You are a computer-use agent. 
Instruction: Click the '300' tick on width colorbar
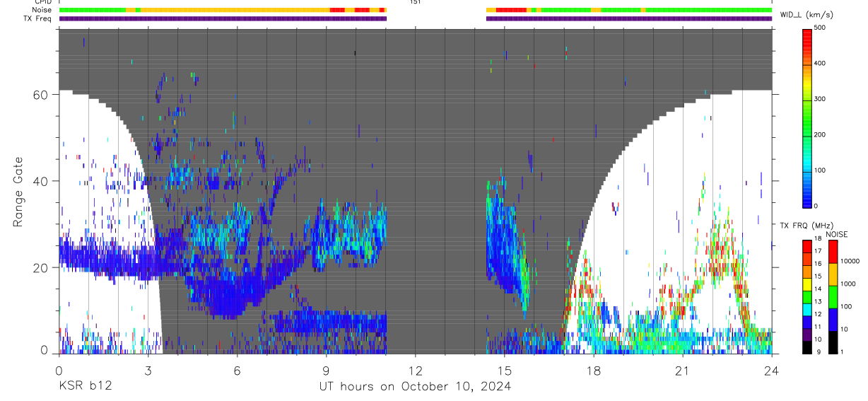pyautogui.click(x=820, y=99)
